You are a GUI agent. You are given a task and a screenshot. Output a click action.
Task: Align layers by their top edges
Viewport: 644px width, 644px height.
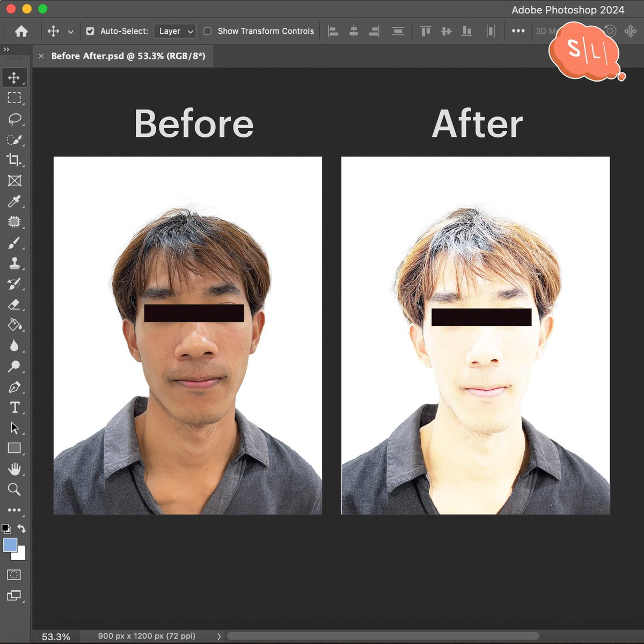click(x=425, y=31)
